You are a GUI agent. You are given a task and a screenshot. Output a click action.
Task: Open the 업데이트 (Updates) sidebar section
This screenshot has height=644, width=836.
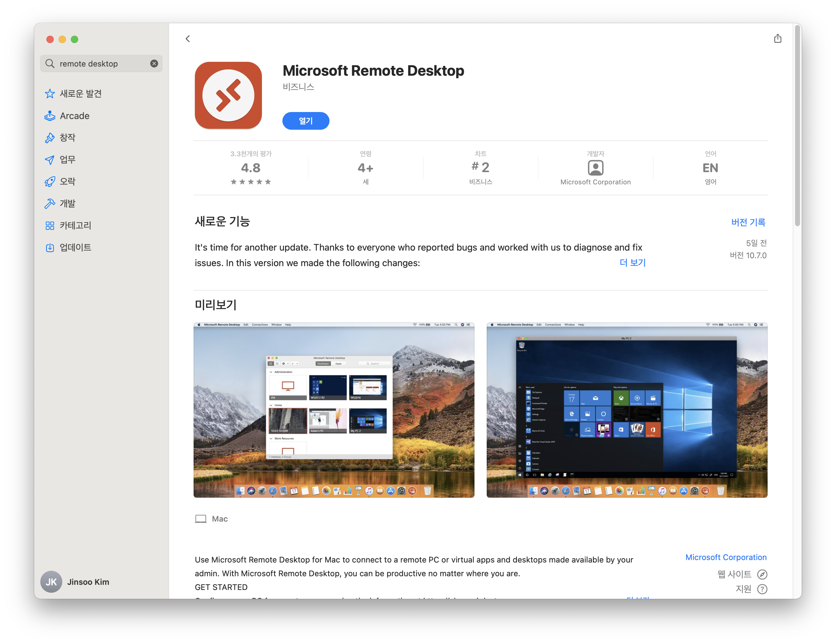(75, 248)
